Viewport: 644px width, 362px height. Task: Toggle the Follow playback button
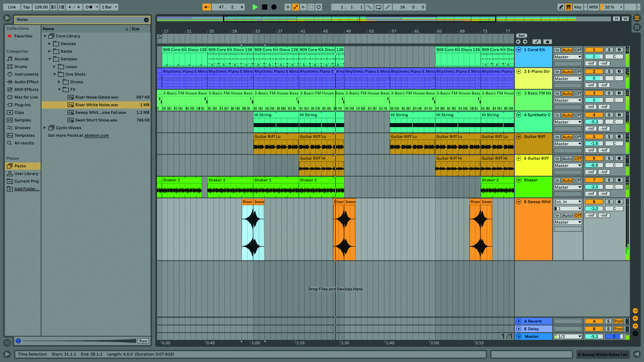206,7
